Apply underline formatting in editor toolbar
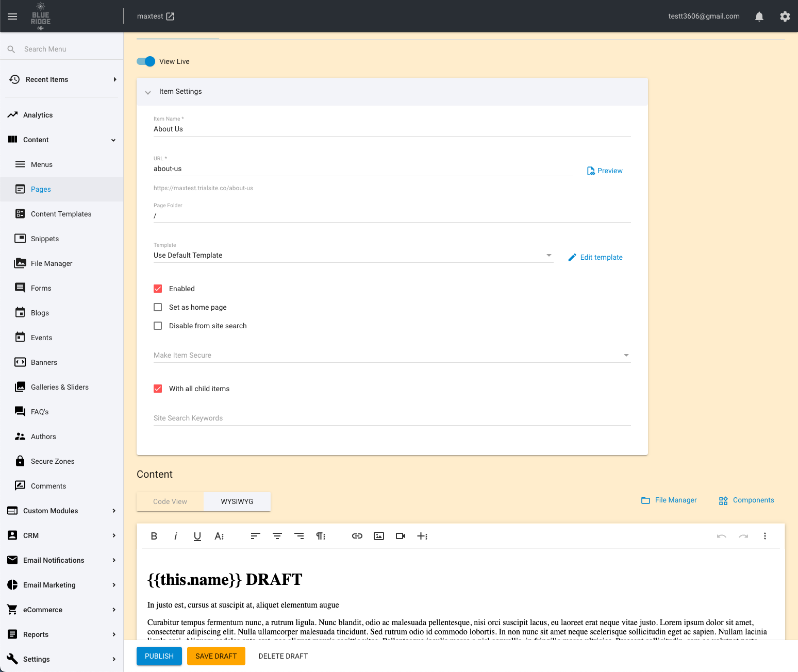The height and width of the screenshot is (672, 798). [x=197, y=536]
